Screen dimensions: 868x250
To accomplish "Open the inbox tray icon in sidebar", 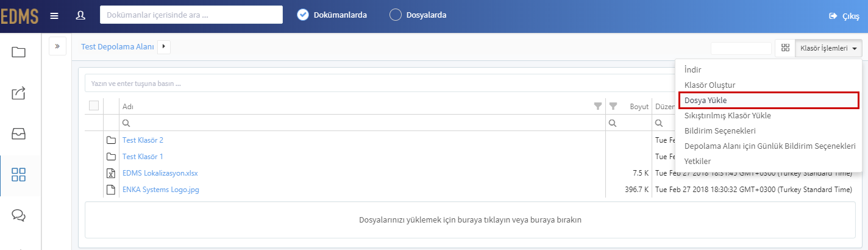I will pos(19,134).
